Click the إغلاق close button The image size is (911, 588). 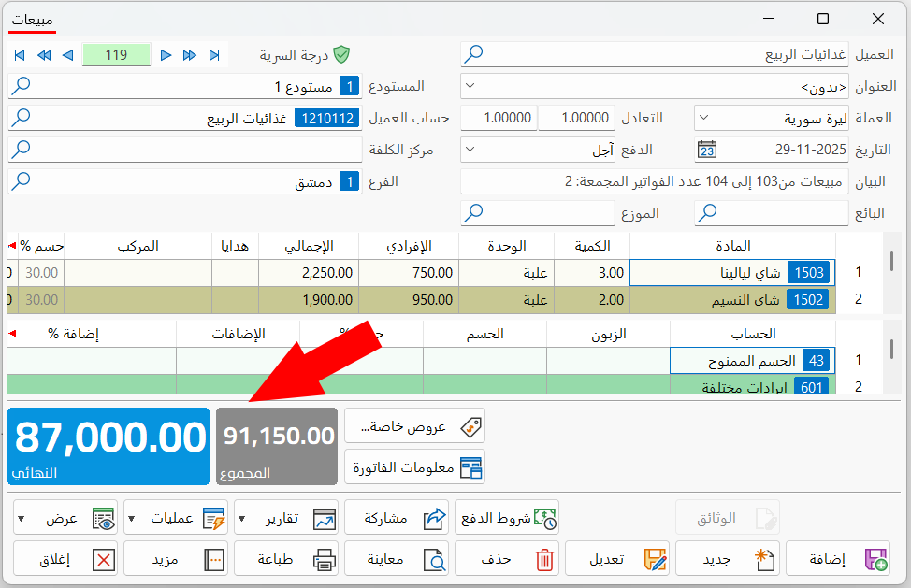point(65,559)
